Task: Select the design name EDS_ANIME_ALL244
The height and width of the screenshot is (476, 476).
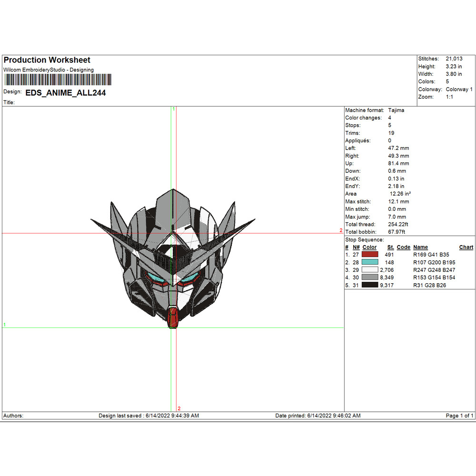Action: [x=66, y=93]
